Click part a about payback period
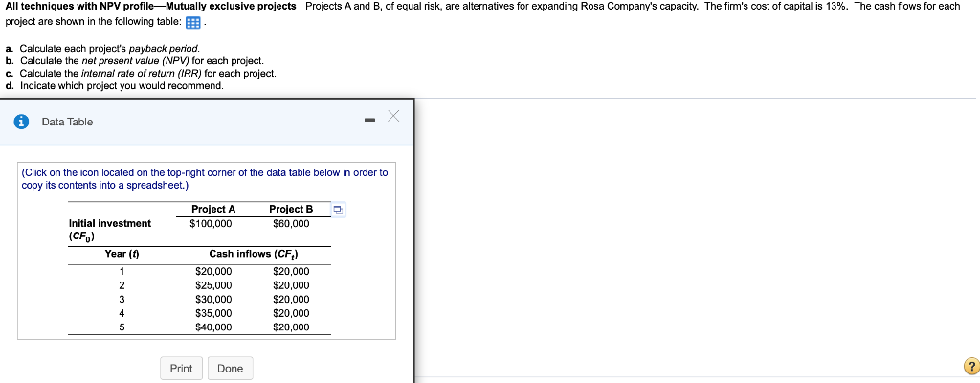The height and width of the screenshot is (383, 980). click(102, 48)
